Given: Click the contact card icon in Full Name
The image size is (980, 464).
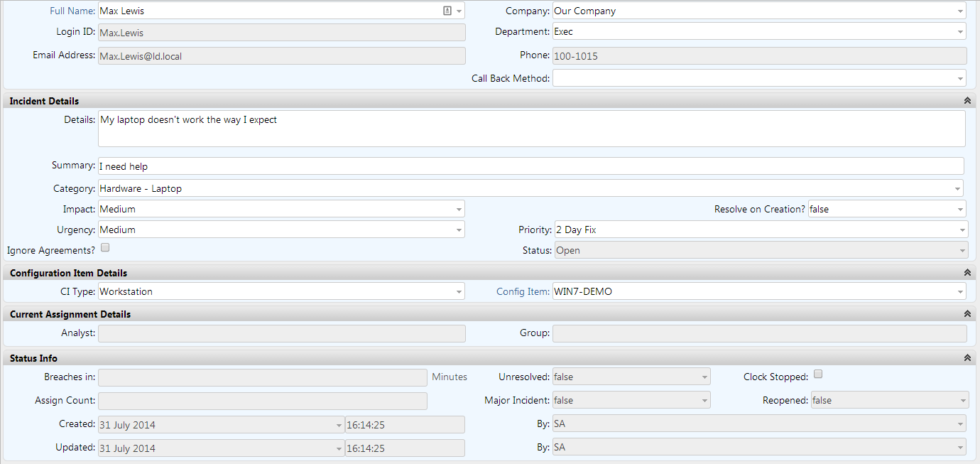Looking at the screenshot, I should point(447,11).
